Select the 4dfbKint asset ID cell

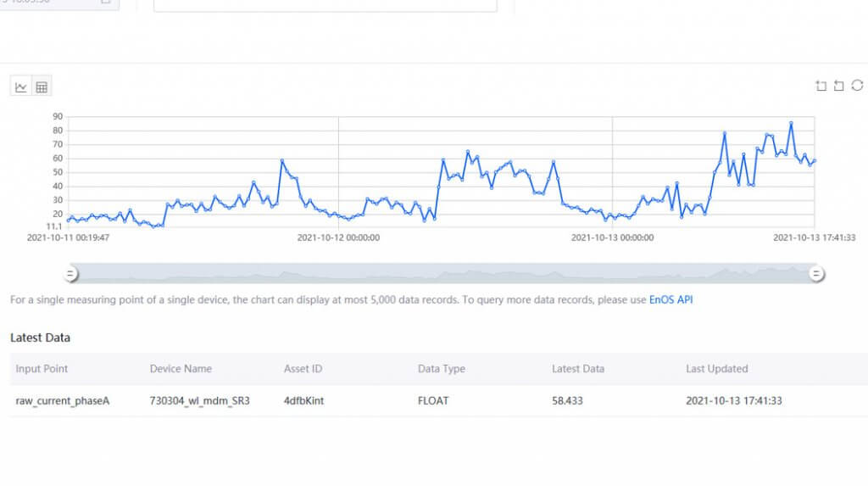303,400
